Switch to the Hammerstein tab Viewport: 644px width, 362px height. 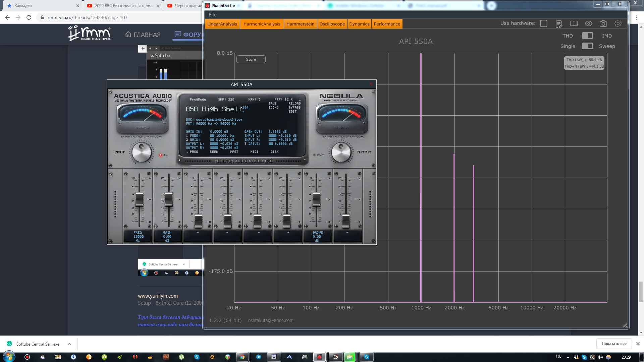(300, 24)
